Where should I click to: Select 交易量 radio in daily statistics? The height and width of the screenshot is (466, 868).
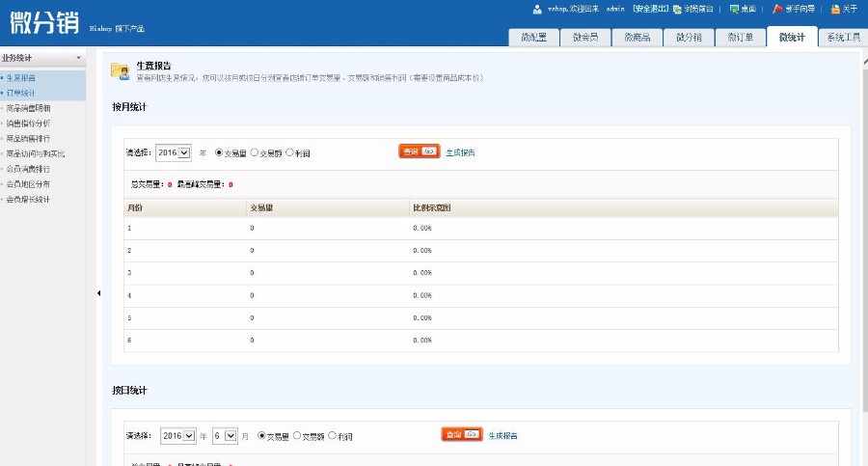point(261,435)
